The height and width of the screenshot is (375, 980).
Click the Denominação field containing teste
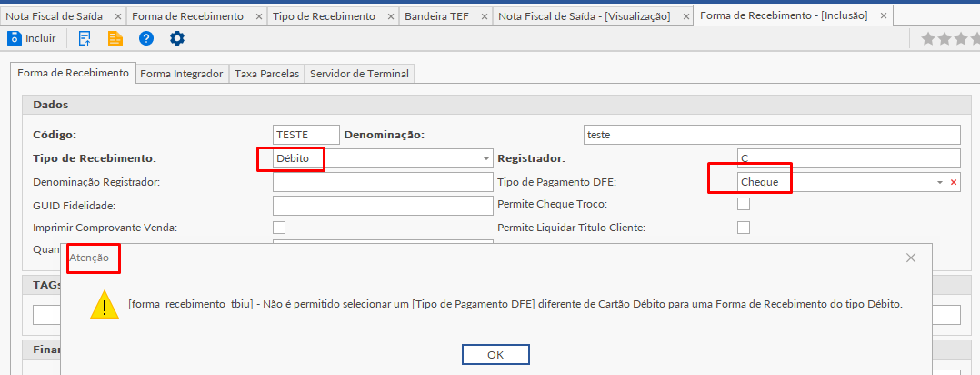[773, 135]
